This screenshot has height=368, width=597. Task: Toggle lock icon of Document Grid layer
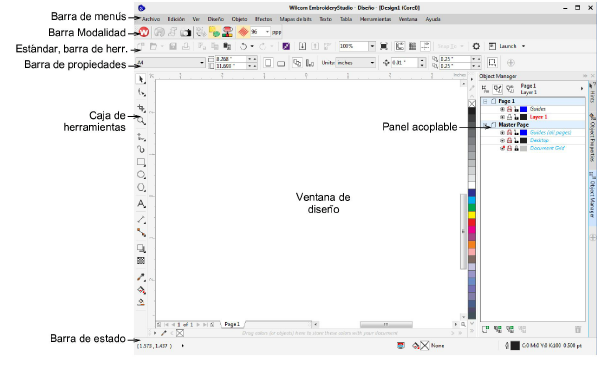(x=516, y=148)
